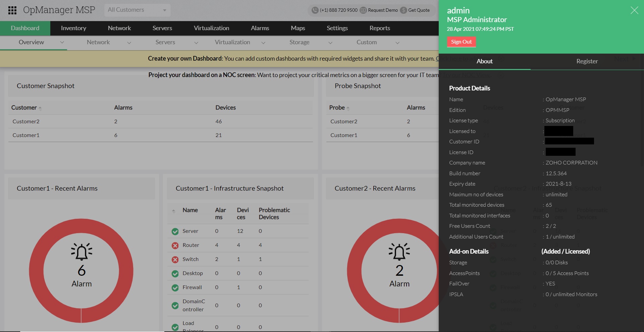
Task: Click the red status icon for Switch
Action: click(175, 259)
